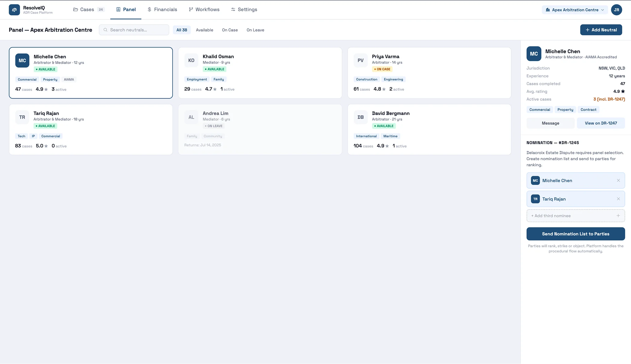Image resolution: width=631 pixels, height=364 pixels.
Task: Click the Add Neutral button
Action: pos(601,30)
